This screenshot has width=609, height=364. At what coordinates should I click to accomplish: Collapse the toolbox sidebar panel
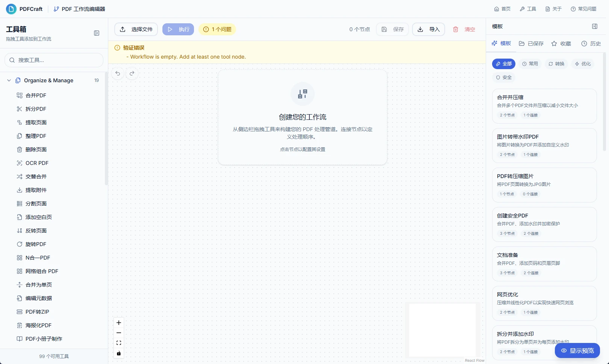tap(97, 33)
